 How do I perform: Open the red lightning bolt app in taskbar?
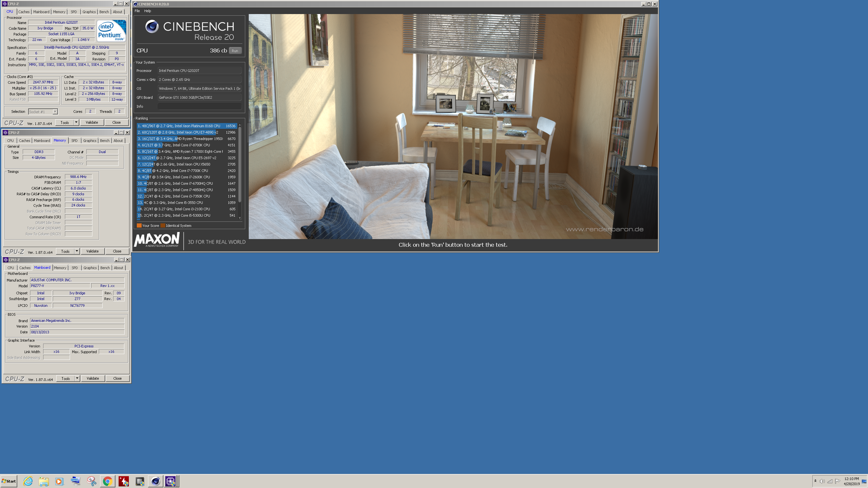coord(123,481)
